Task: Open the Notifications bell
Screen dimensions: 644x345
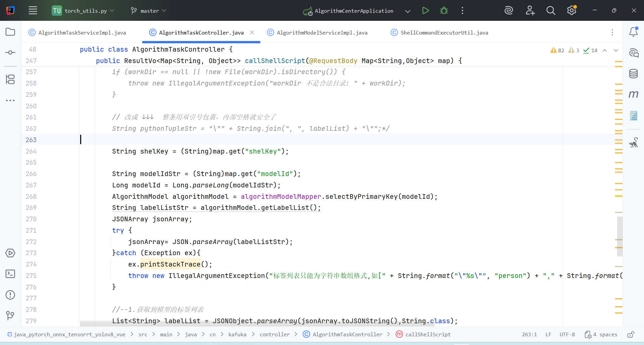Action: pos(634,32)
